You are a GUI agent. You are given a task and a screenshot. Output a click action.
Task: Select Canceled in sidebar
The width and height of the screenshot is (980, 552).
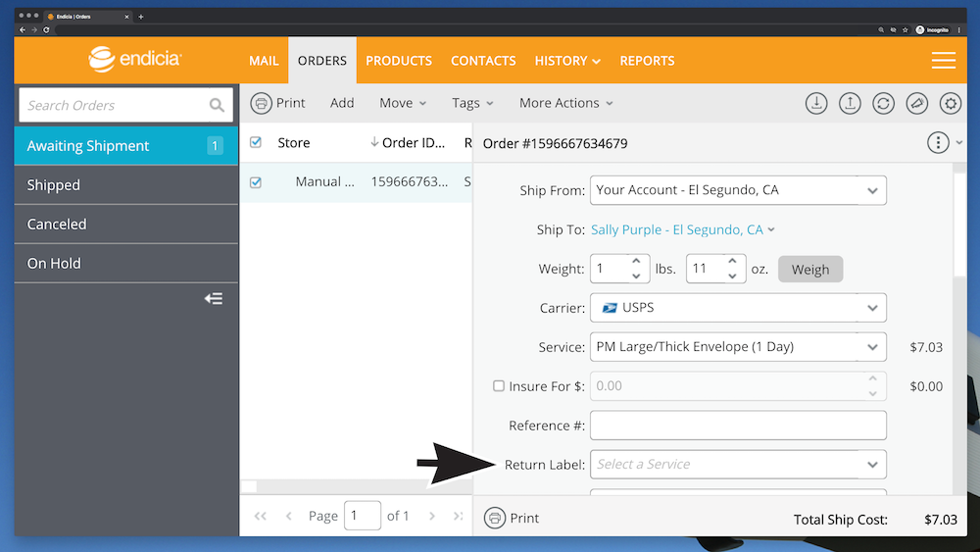(x=126, y=224)
